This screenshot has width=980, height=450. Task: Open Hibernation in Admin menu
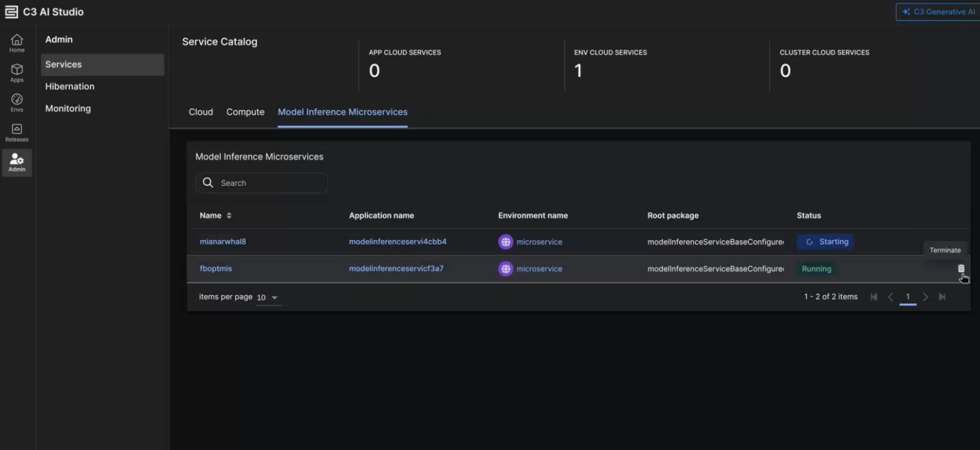pos(70,86)
